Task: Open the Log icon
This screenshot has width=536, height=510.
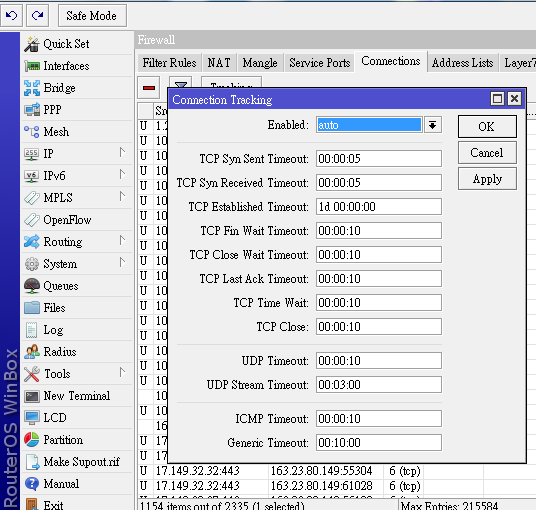Action: pyautogui.click(x=32, y=330)
